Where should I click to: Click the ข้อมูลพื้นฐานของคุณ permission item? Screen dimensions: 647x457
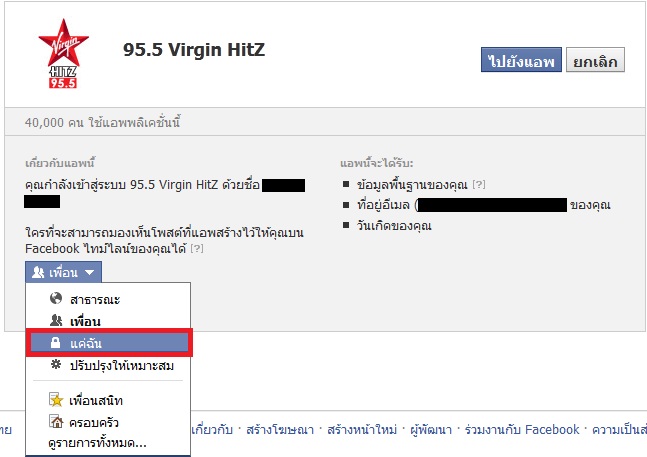pyautogui.click(x=412, y=184)
